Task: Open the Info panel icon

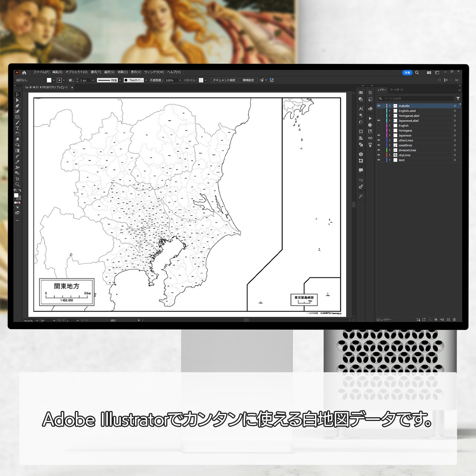Action: point(361,154)
